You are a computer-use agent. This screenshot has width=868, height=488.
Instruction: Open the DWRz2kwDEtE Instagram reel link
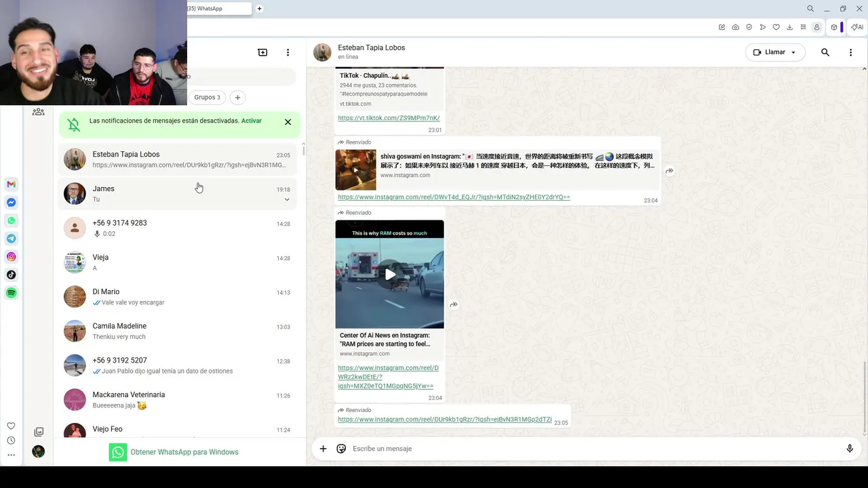tap(388, 377)
